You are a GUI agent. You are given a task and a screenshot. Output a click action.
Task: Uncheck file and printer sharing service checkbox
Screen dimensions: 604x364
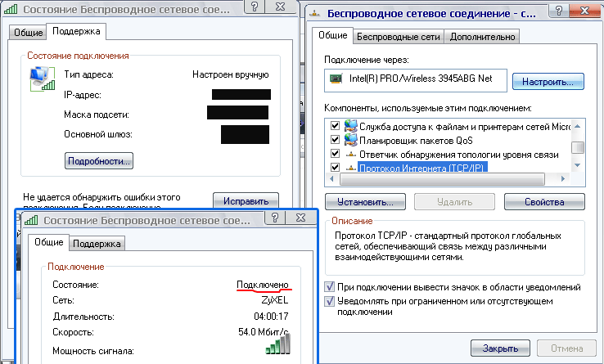pos(335,126)
